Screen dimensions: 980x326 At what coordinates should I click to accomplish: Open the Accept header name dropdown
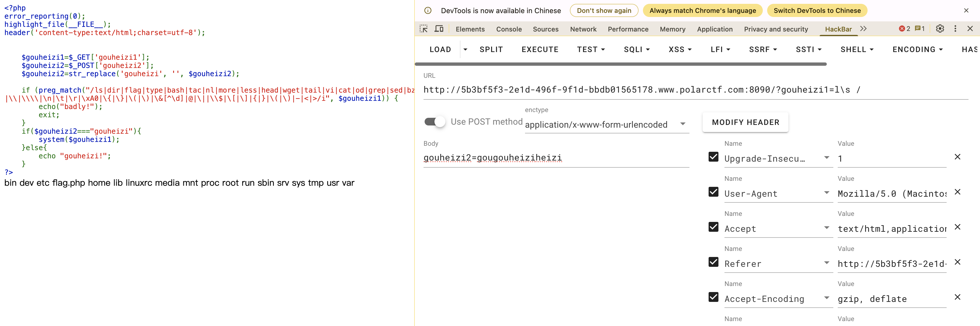click(x=826, y=228)
